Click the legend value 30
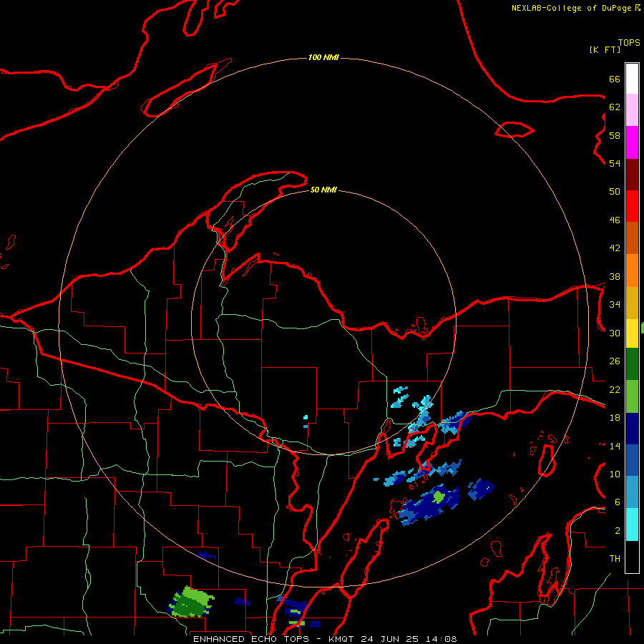The height and width of the screenshot is (644, 644). coord(615,333)
